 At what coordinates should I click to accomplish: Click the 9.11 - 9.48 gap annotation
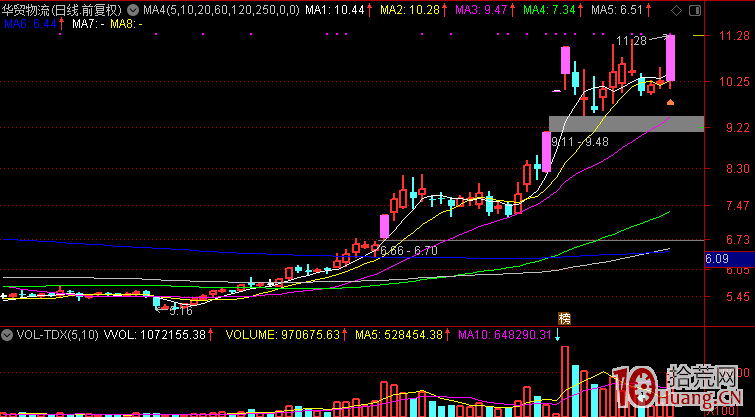coord(580,142)
